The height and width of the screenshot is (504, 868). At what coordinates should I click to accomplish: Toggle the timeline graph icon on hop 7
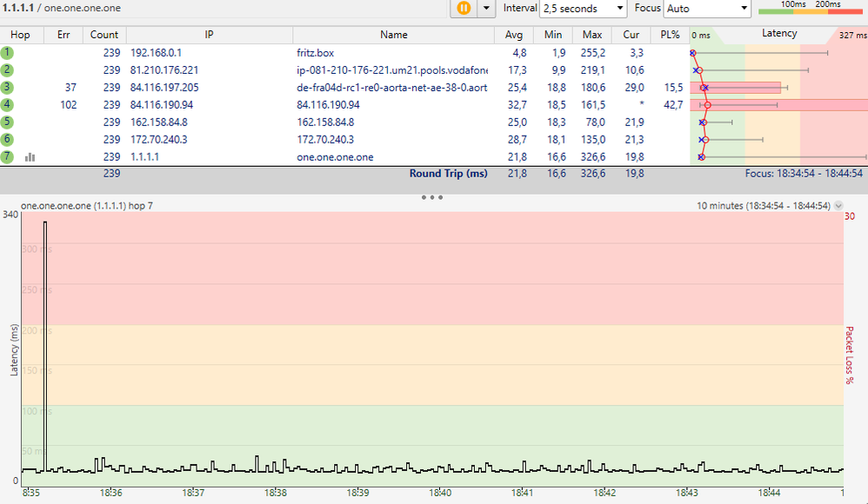tap(30, 157)
